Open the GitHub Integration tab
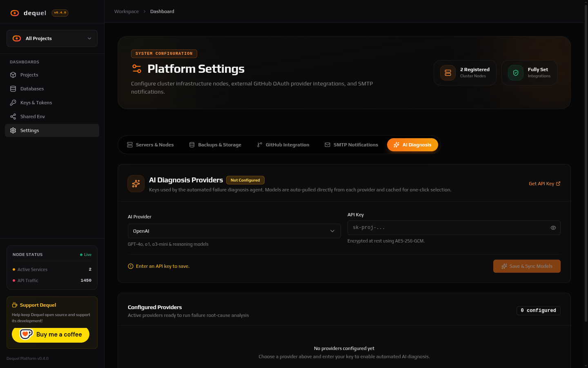Image resolution: width=588 pixels, height=368 pixels. (x=283, y=145)
